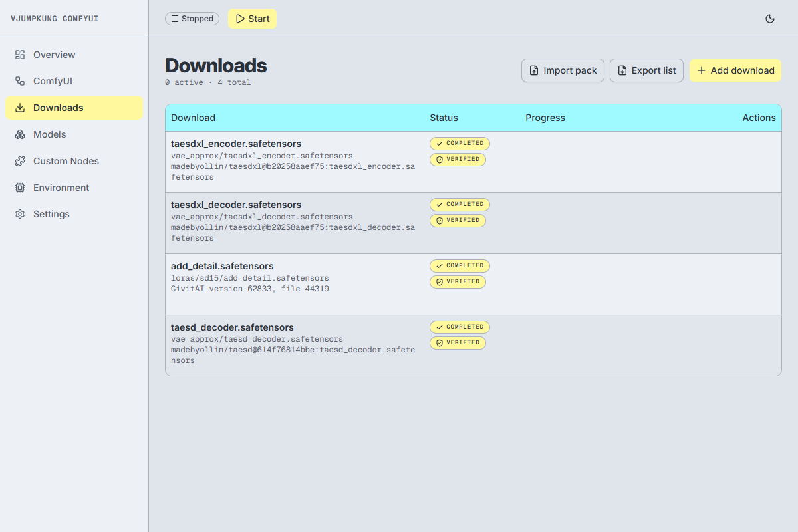Click the Environment chip icon in sidebar

click(20, 188)
